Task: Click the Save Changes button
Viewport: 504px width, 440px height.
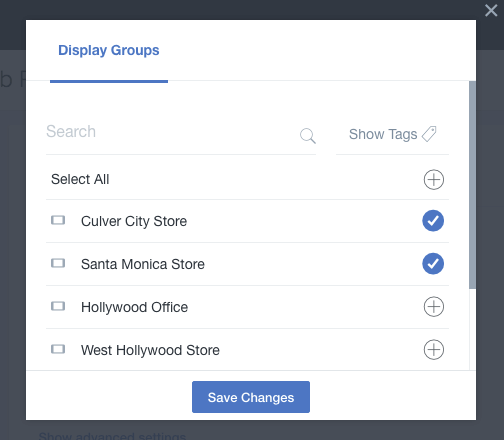Action: pyautogui.click(x=251, y=397)
